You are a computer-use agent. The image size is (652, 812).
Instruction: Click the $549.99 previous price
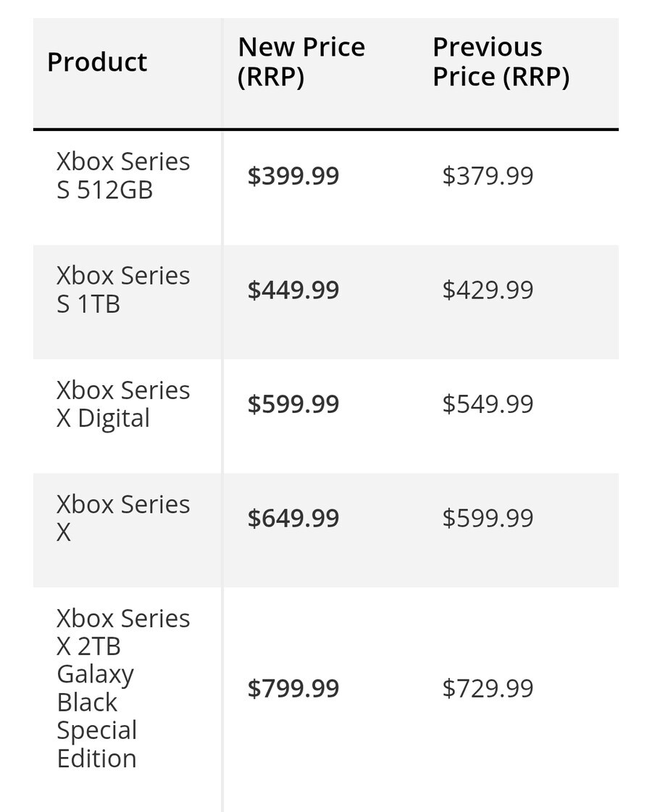488,404
